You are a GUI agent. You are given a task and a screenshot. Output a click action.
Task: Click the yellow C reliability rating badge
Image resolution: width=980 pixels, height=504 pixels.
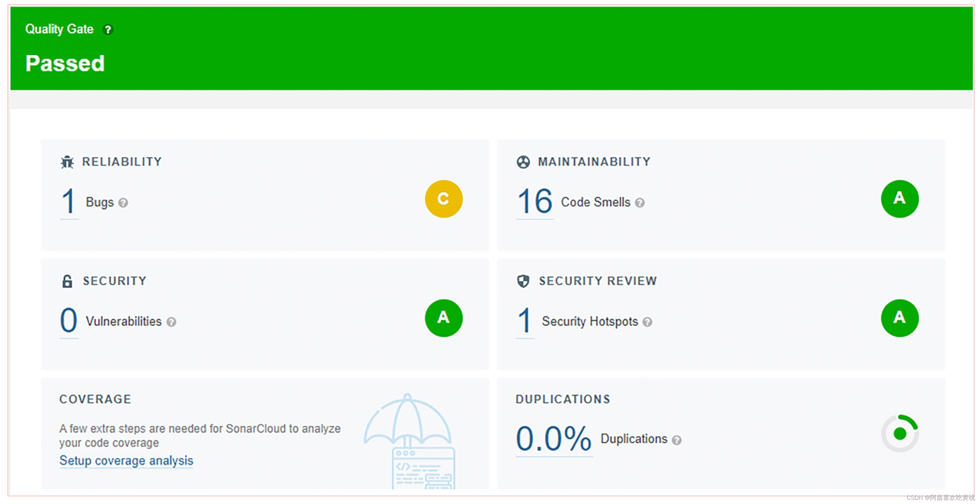click(x=444, y=199)
